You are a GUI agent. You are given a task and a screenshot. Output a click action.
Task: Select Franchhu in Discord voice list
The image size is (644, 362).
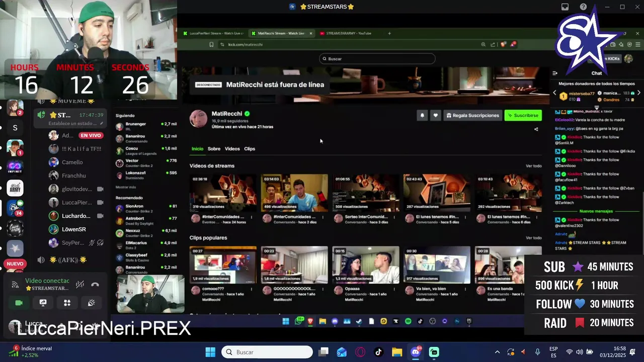[73, 176]
